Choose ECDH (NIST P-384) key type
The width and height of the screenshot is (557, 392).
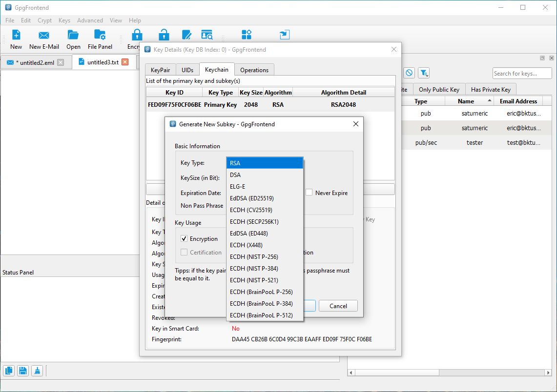[x=265, y=269]
